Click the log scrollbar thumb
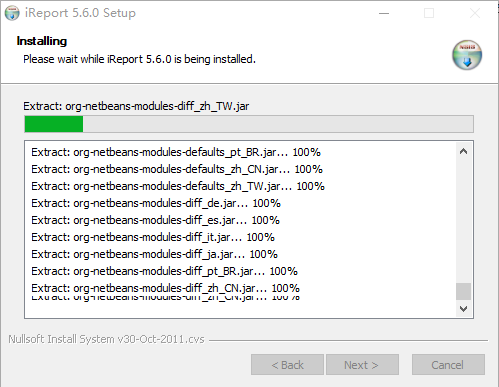 (463, 292)
